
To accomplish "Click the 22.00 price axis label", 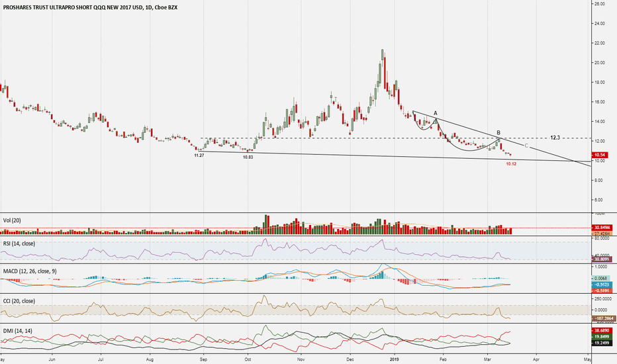I will click(x=600, y=43).
